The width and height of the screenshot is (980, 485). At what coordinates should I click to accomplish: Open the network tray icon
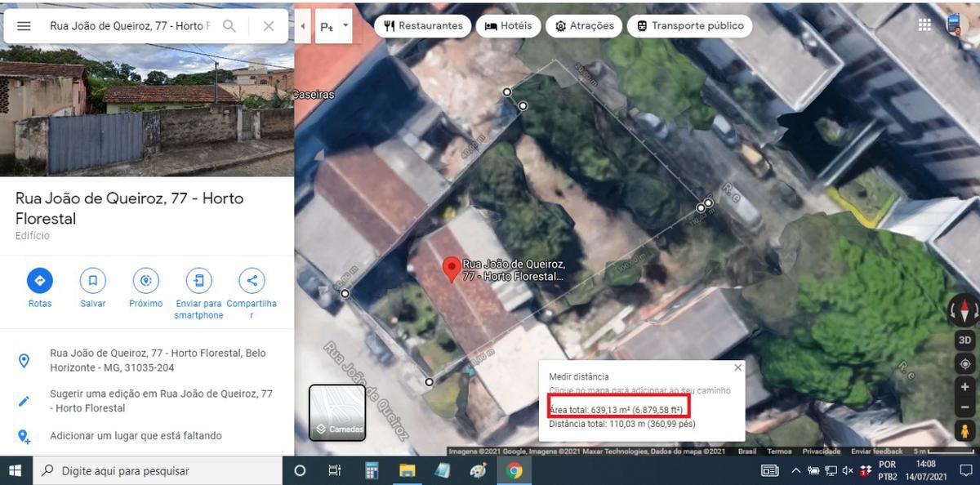[831, 470]
